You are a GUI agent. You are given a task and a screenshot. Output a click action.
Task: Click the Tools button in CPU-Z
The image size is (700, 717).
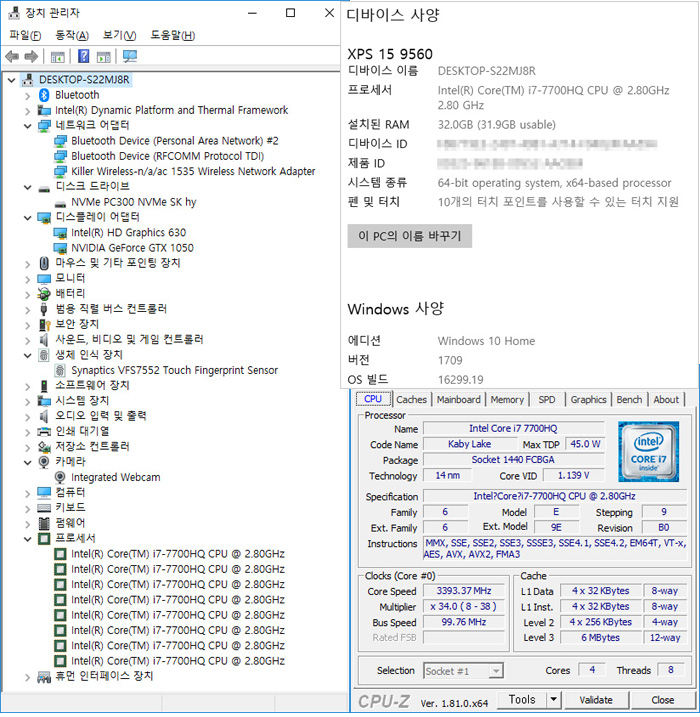coord(522,700)
